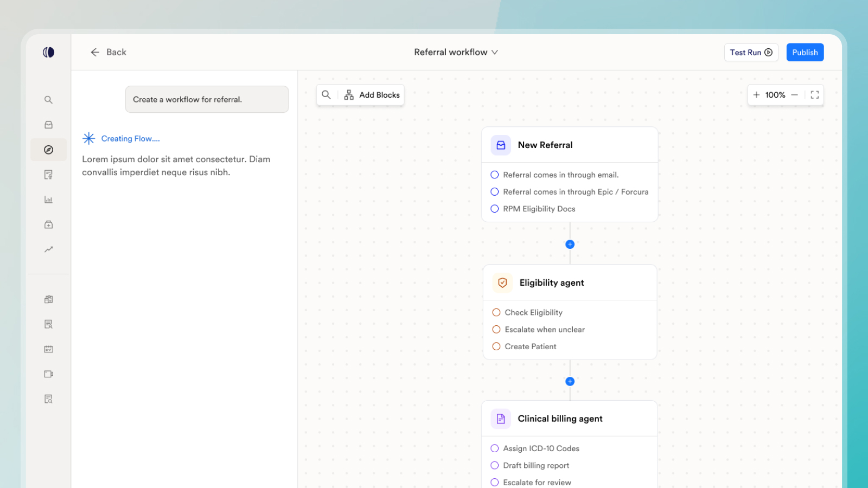
Task: Select 'Referral comes in through email' option
Action: (554, 175)
